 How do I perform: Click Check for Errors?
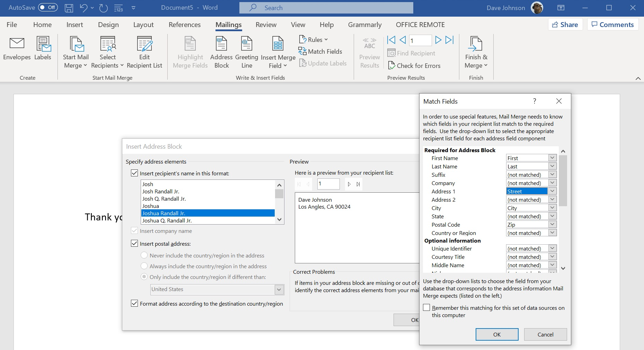[x=414, y=65]
